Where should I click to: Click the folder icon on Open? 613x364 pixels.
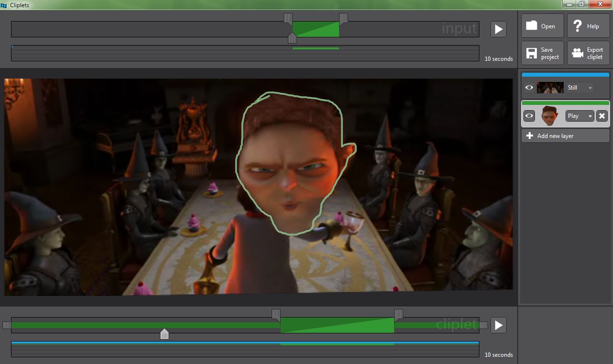coord(532,25)
